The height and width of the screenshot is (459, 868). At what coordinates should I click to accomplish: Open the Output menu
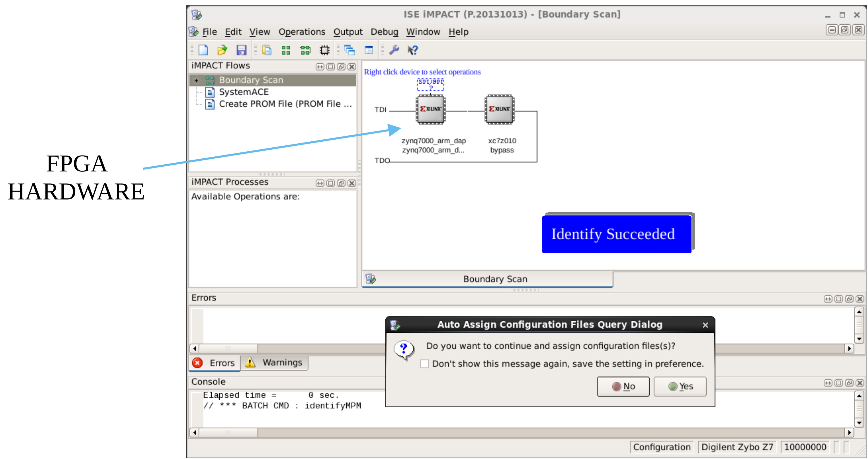click(x=348, y=32)
